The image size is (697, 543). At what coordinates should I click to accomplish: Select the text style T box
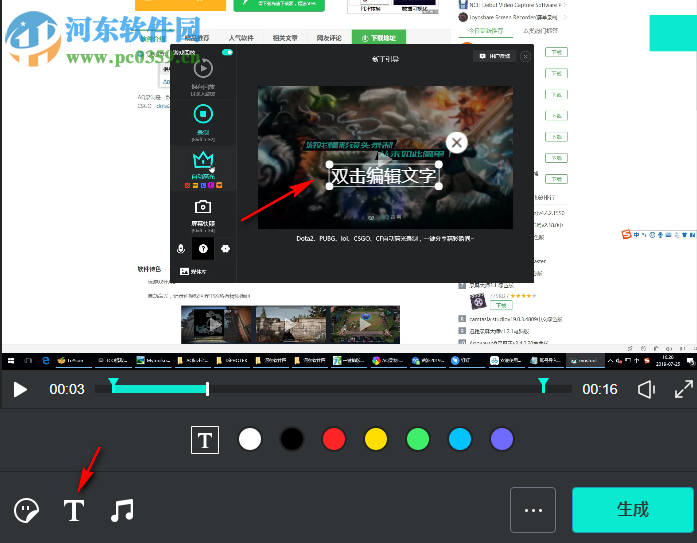205,440
